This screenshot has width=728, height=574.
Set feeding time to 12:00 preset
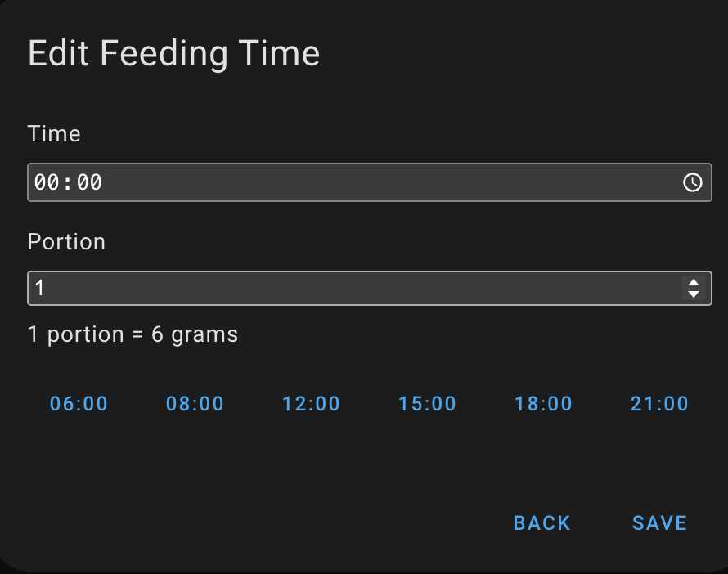(312, 403)
